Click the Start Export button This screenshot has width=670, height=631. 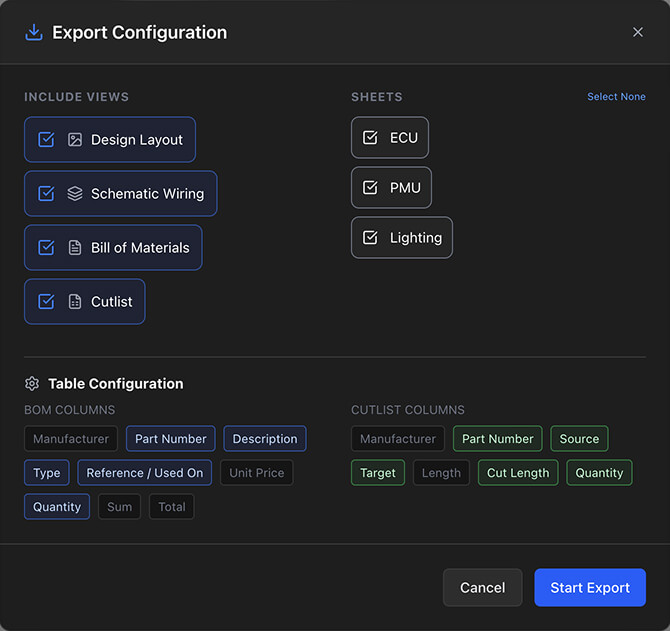pyautogui.click(x=590, y=587)
